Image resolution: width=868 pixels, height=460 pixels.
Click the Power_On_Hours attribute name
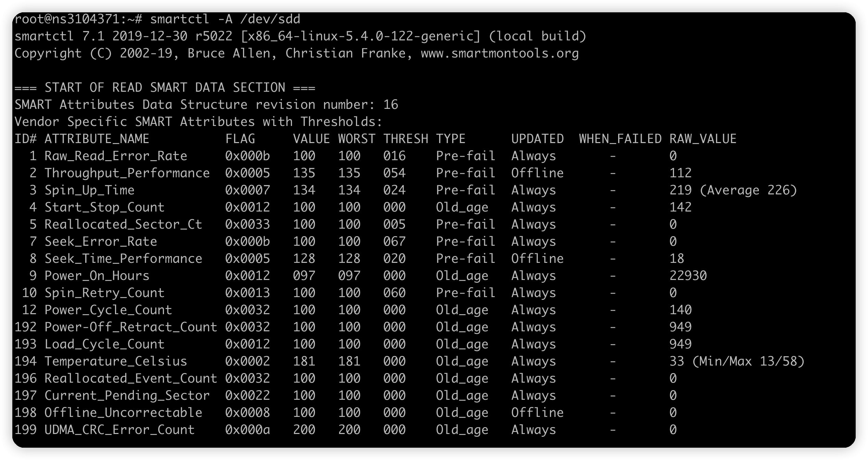pos(97,276)
